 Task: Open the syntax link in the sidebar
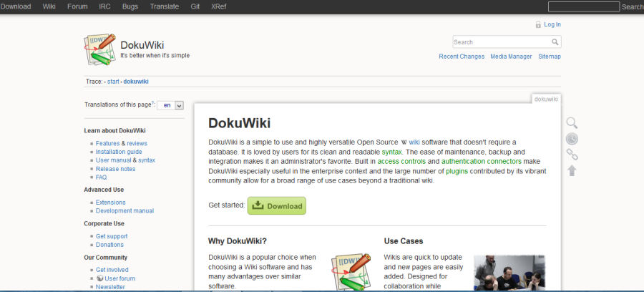tap(147, 160)
